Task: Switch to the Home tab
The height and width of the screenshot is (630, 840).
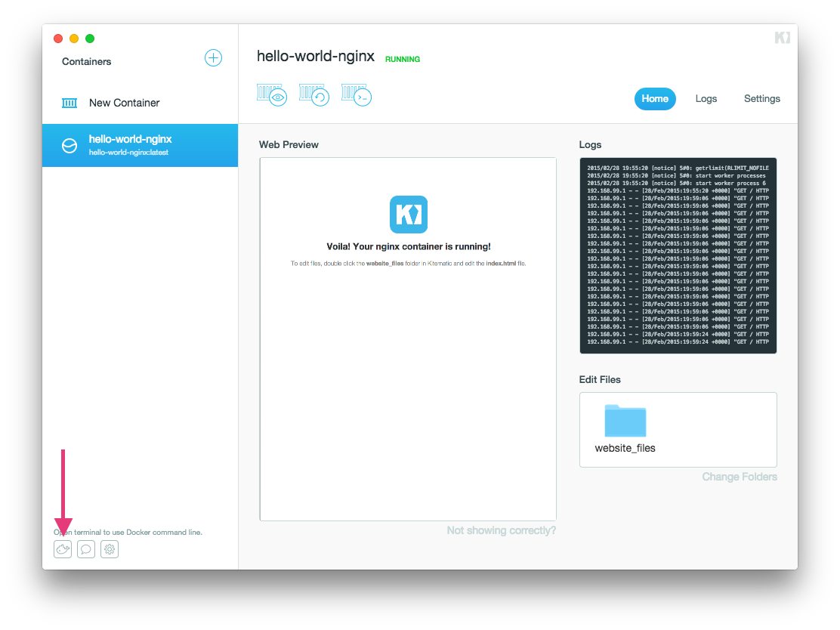Action: pos(655,99)
